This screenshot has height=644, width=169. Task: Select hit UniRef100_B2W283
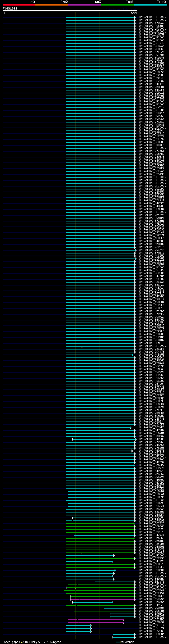pyautogui.click(x=152, y=334)
